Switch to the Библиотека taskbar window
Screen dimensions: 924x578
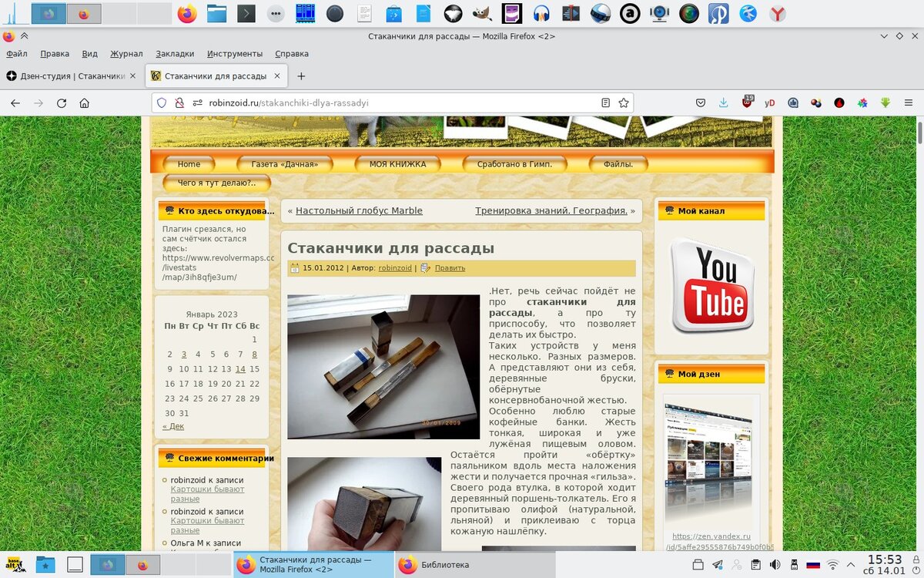(475, 565)
